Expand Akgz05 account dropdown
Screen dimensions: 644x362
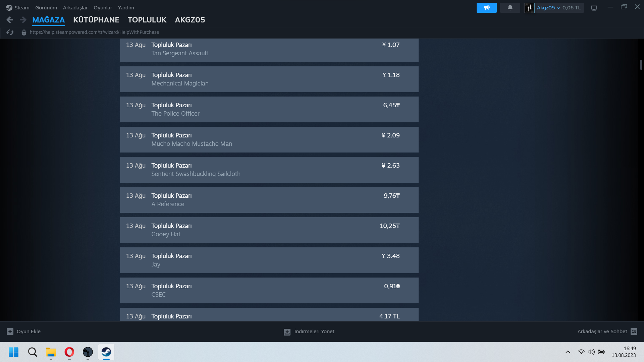558,8
